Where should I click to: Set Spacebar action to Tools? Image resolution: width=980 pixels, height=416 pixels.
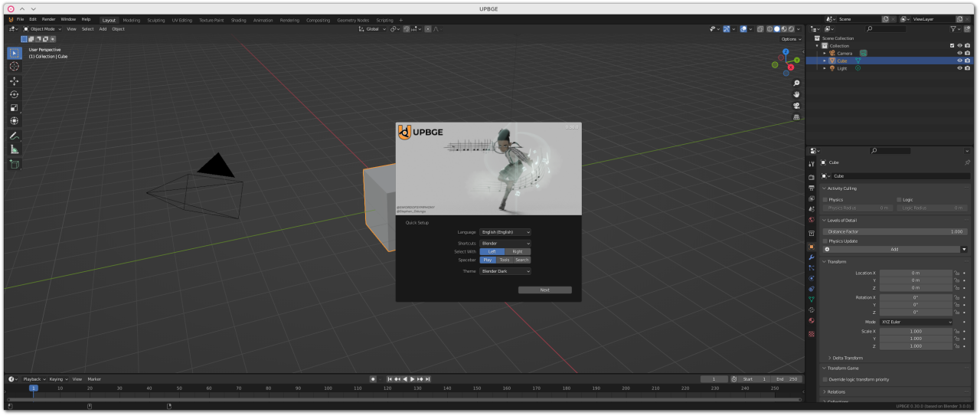pyautogui.click(x=505, y=260)
